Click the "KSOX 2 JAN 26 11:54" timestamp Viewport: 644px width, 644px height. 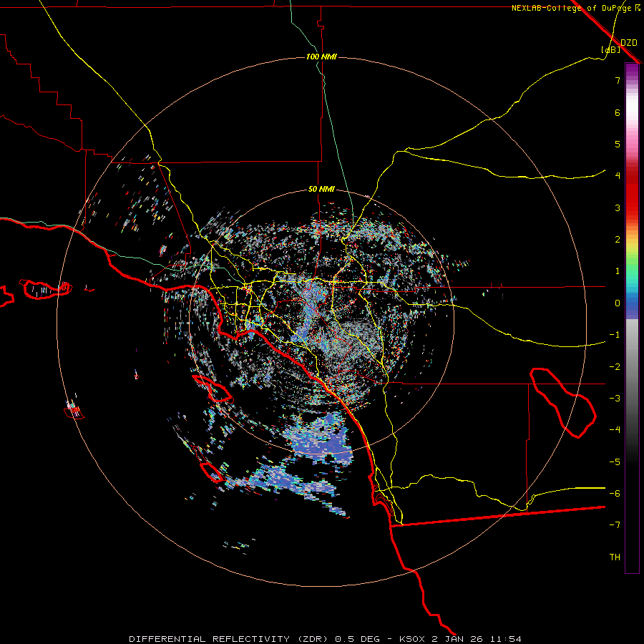pyautogui.click(x=460, y=639)
